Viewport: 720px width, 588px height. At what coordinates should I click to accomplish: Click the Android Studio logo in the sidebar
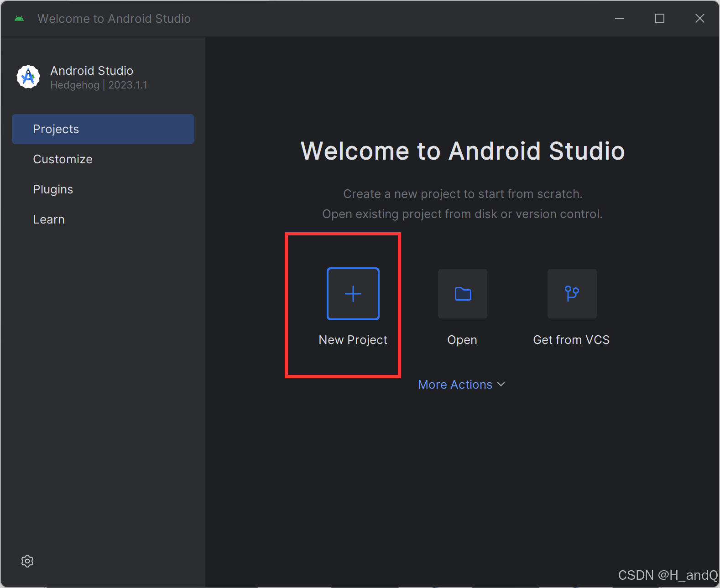[28, 77]
